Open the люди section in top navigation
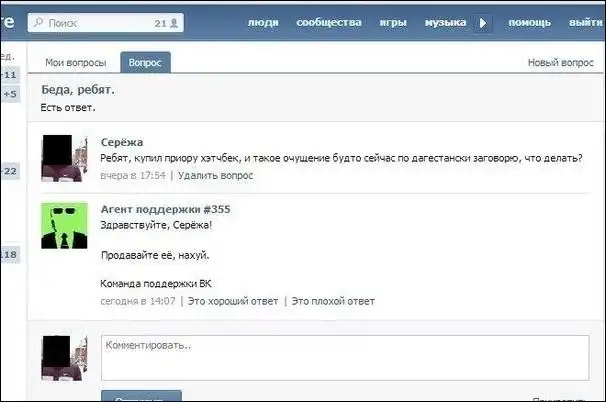The image size is (606, 402). pyautogui.click(x=263, y=22)
